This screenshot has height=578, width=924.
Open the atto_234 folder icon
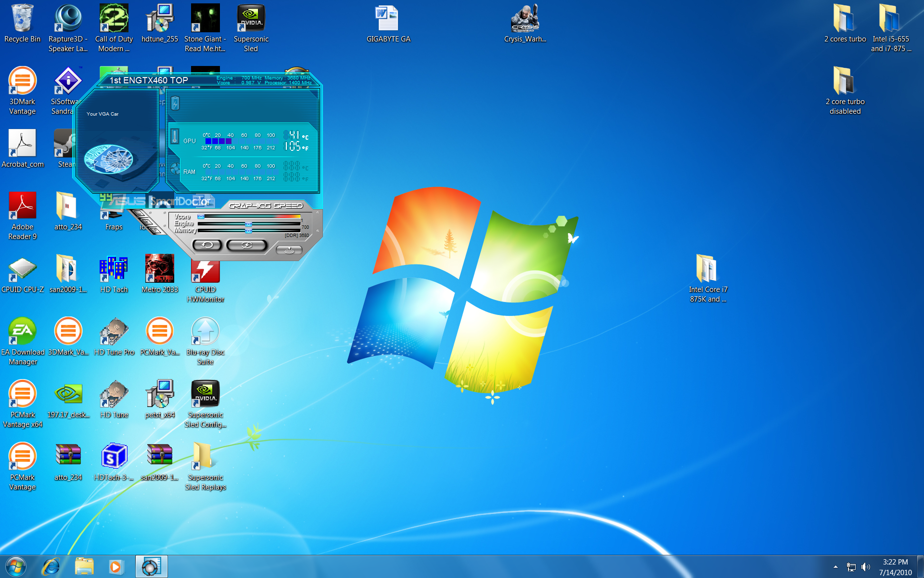point(68,211)
